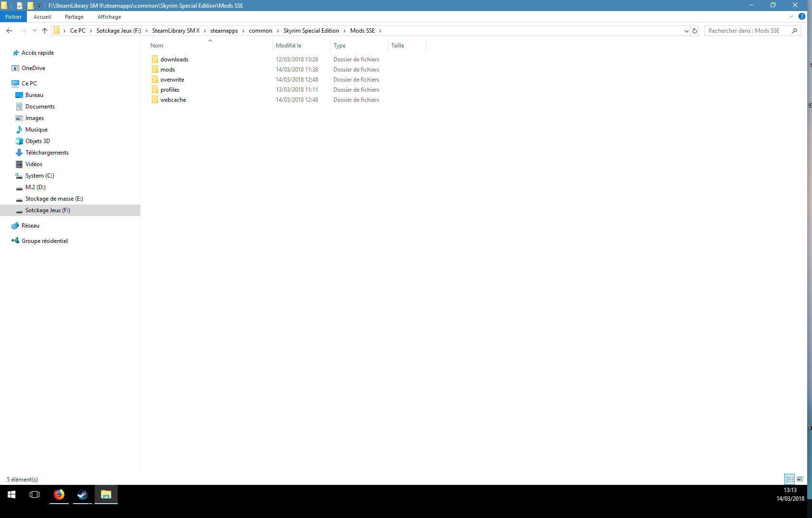This screenshot has width=812, height=518.
Task: Click the Back navigation arrow
Action: 9,31
